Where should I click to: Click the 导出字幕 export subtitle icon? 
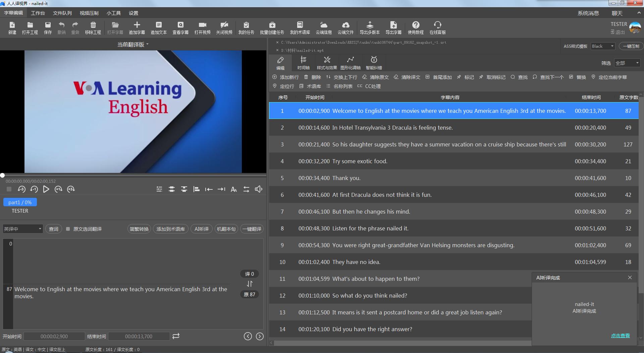click(x=393, y=28)
